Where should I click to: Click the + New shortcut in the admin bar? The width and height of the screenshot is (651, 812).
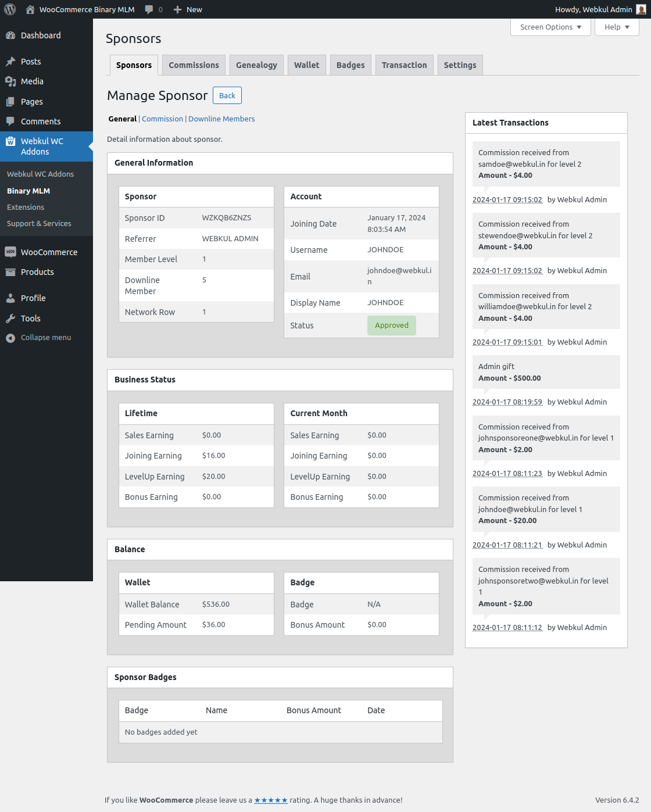[187, 9]
